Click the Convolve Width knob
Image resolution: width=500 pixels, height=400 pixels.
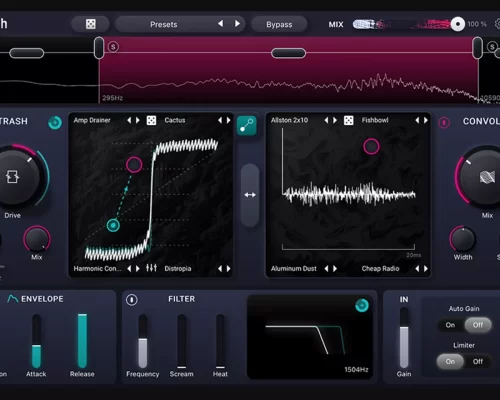[463, 239]
